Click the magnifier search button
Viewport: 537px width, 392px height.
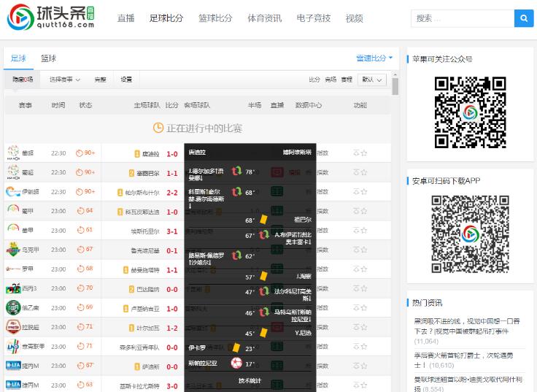523,18
